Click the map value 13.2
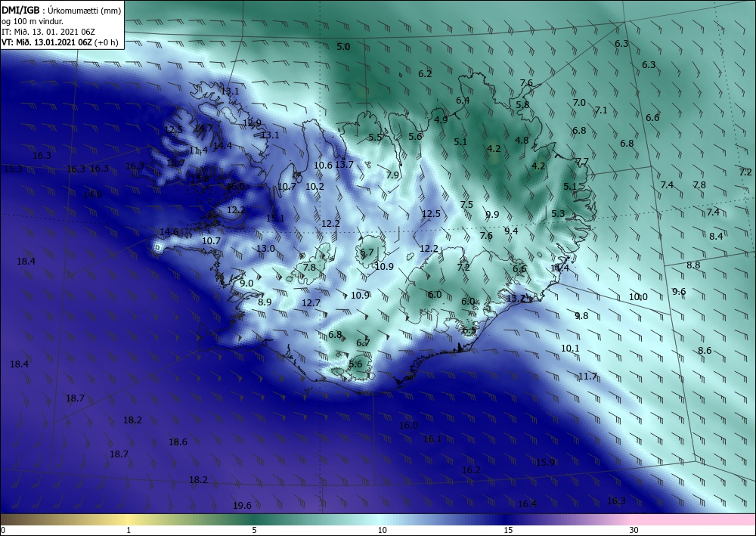Image resolution: width=756 pixels, height=536 pixels. click(x=516, y=299)
